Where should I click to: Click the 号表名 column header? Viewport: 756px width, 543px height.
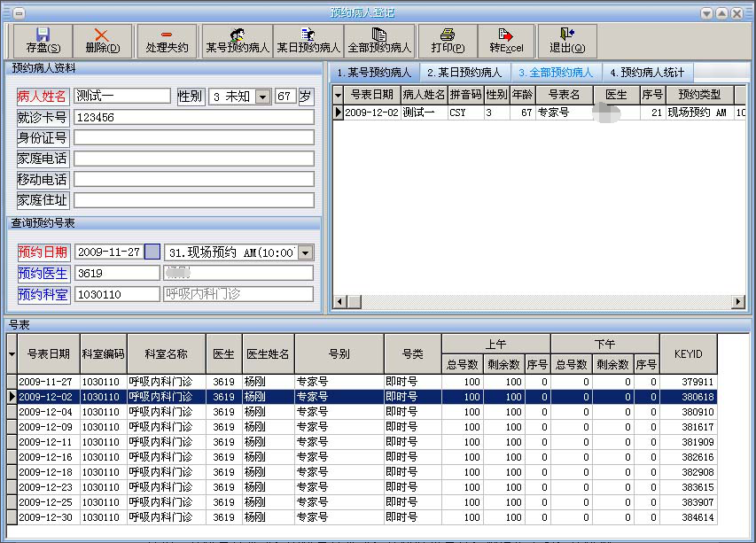pos(564,95)
